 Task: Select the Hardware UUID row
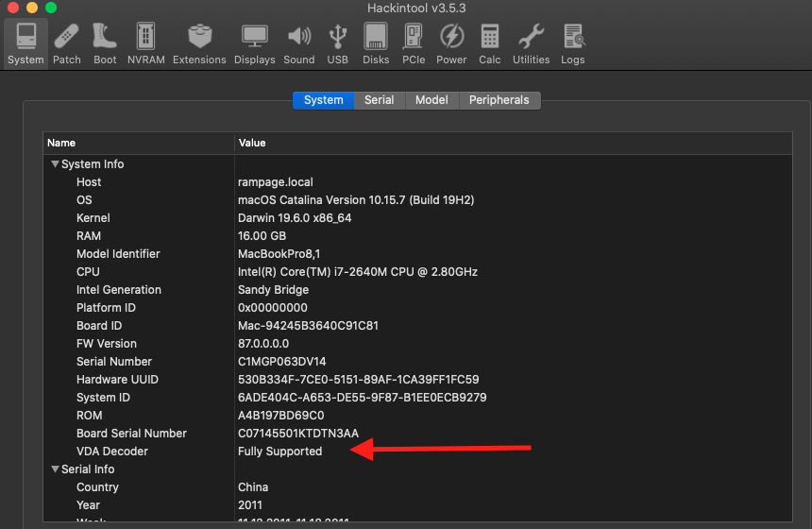point(417,379)
